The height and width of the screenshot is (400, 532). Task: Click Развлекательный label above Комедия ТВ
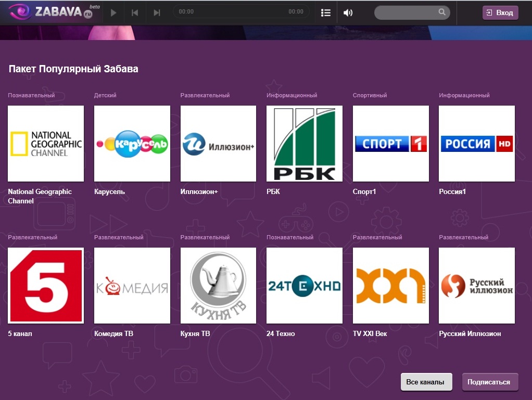119,237
